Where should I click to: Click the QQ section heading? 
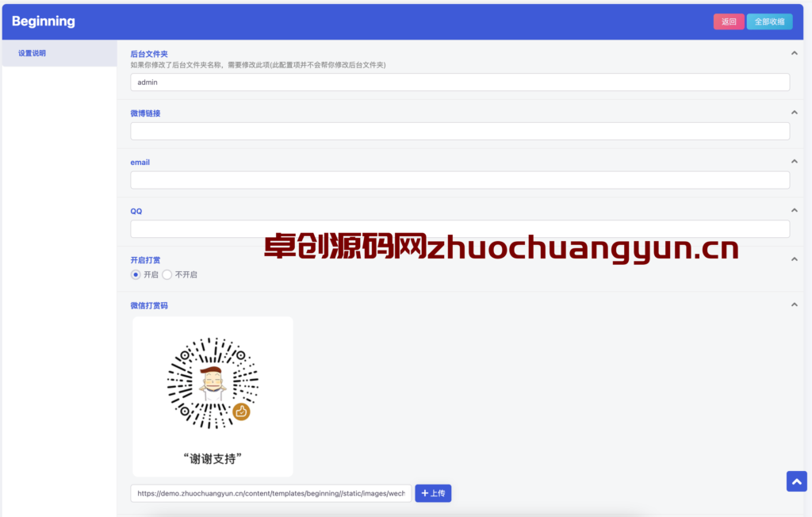point(136,211)
